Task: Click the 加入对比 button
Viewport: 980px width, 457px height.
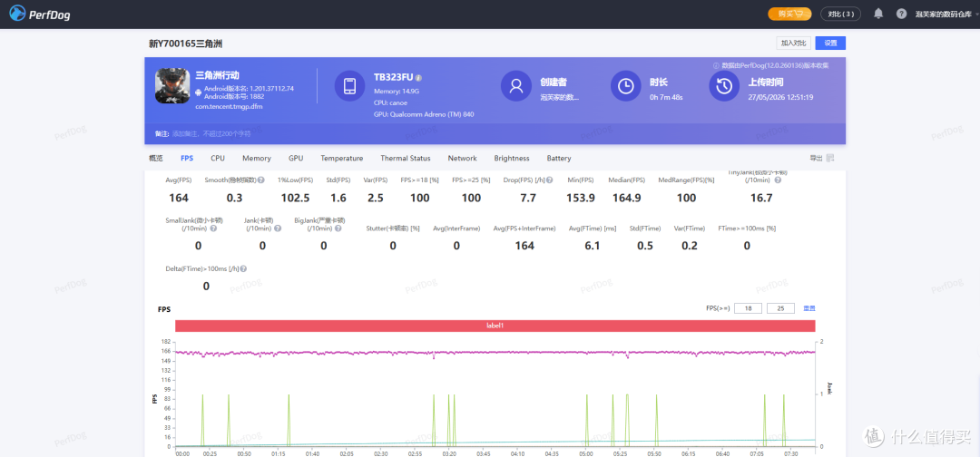Action: (x=794, y=44)
